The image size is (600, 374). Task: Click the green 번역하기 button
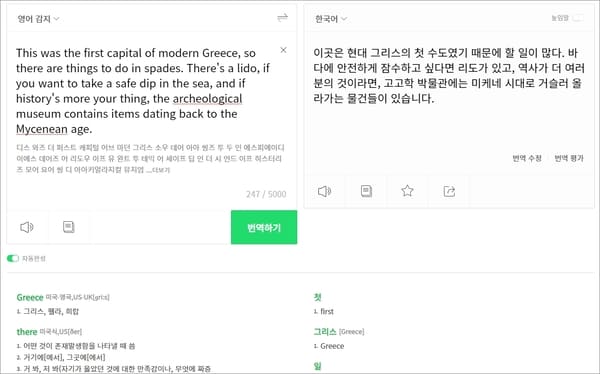(264, 227)
